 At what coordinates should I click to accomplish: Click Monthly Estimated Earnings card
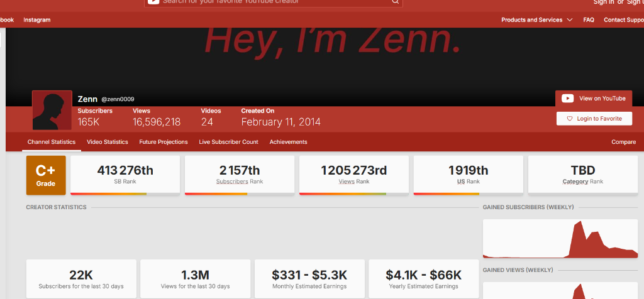click(309, 279)
